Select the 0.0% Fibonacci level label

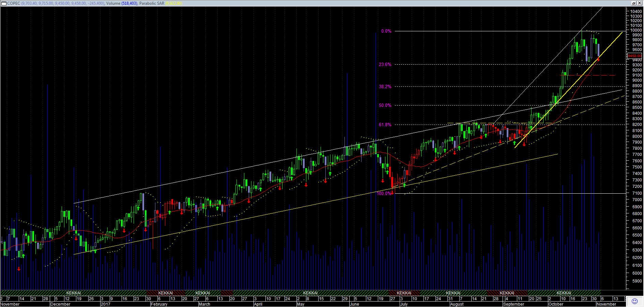tap(386, 31)
